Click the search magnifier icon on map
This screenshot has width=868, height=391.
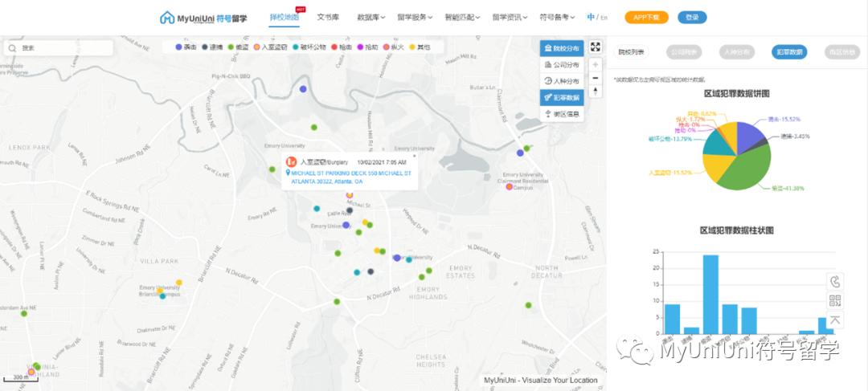[x=13, y=48]
